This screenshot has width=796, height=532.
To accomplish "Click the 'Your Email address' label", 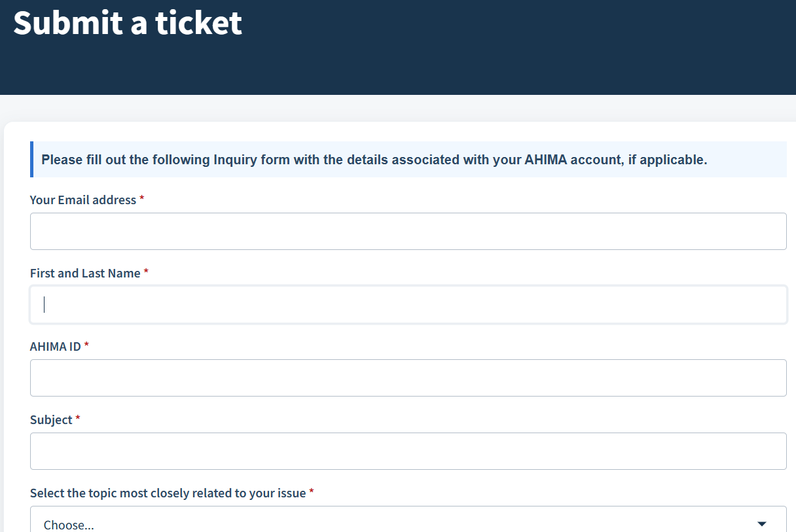I will [x=83, y=200].
